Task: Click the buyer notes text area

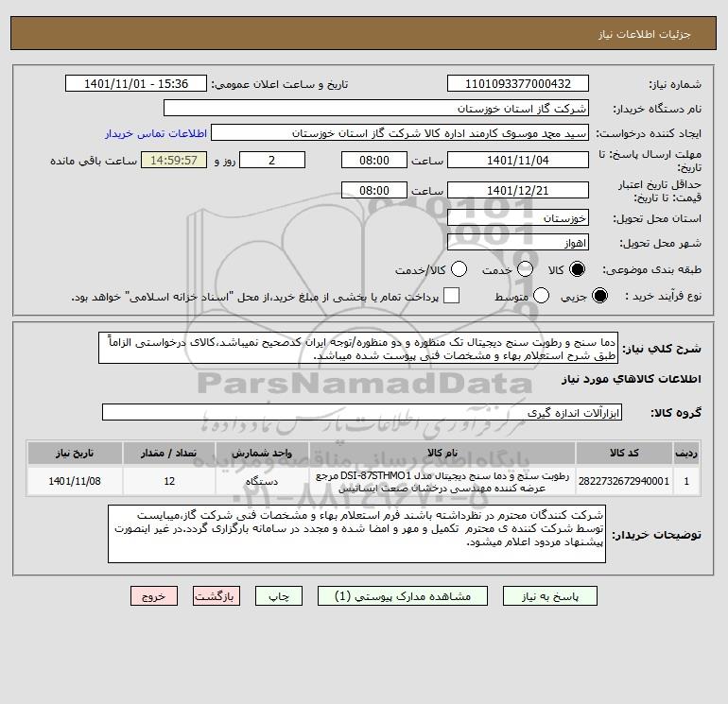Action: pyautogui.click(x=356, y=534)
